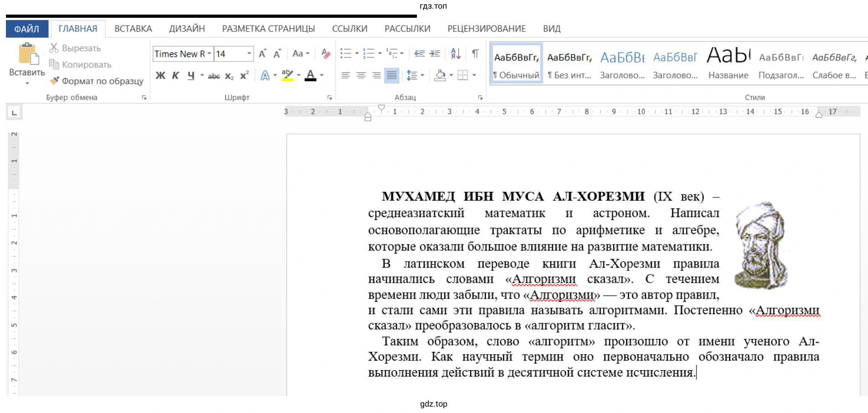Open the Change Case (Aa) menu
Viewport: 868px width, 413px height.
[x=301, y=53]
